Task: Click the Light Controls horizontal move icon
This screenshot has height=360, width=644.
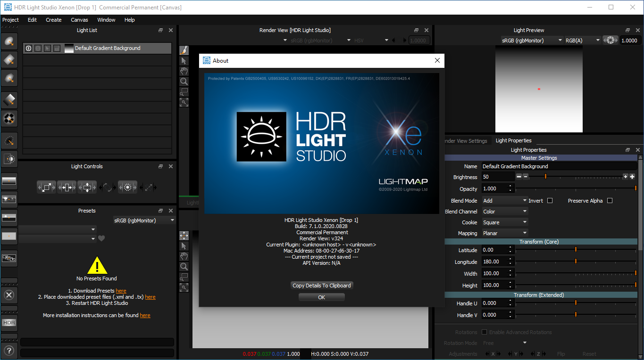Action: click(67, 187)
